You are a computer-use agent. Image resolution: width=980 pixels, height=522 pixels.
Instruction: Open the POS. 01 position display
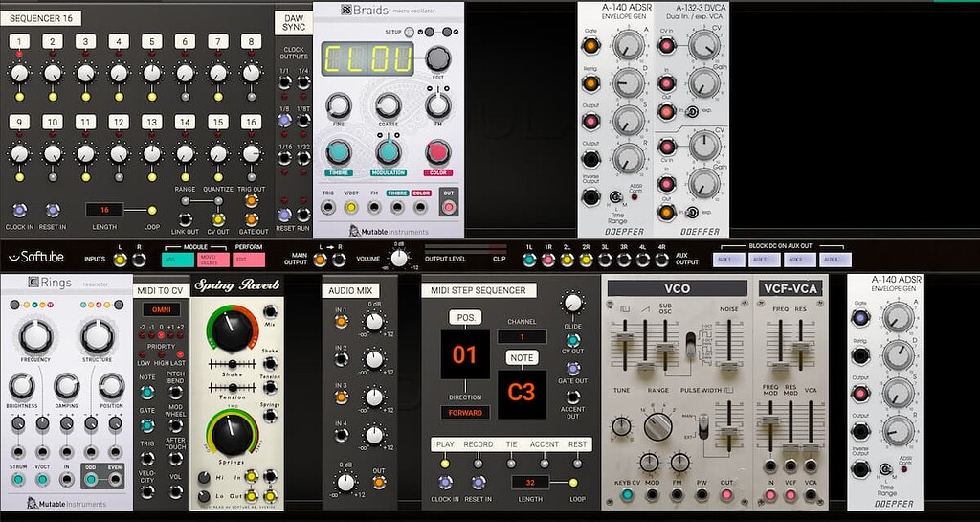click(x=465, y=354)
